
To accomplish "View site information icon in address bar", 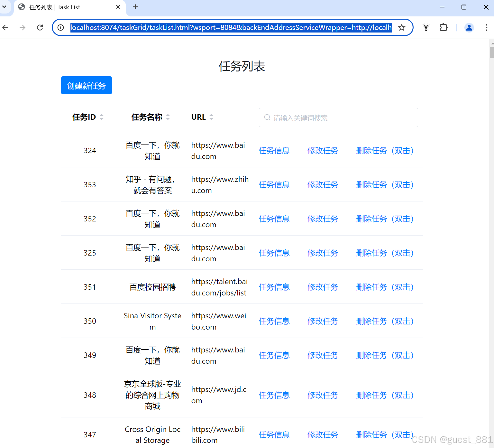I will (x=60, y=28).
